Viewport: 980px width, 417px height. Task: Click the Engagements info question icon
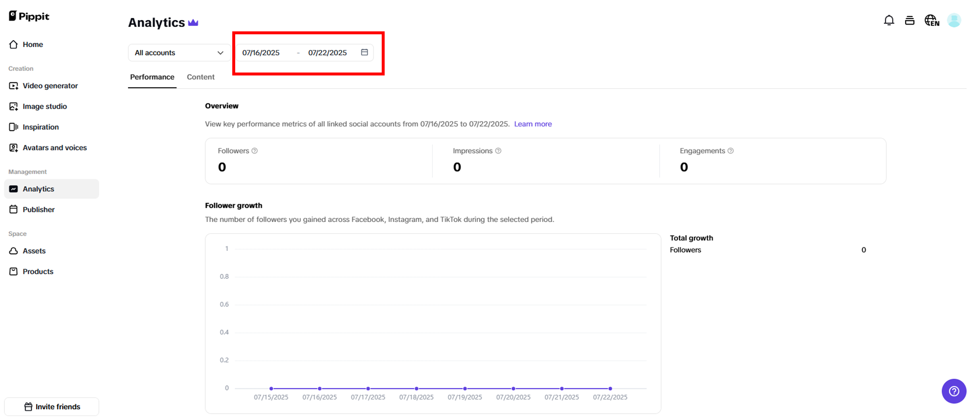pyautogui.click(x=731, y=151)
